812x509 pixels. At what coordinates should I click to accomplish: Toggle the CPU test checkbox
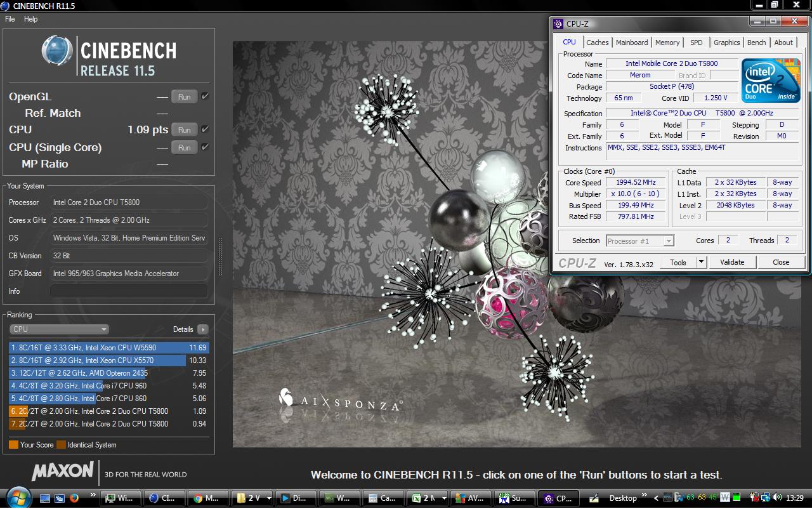pos(205,129)
